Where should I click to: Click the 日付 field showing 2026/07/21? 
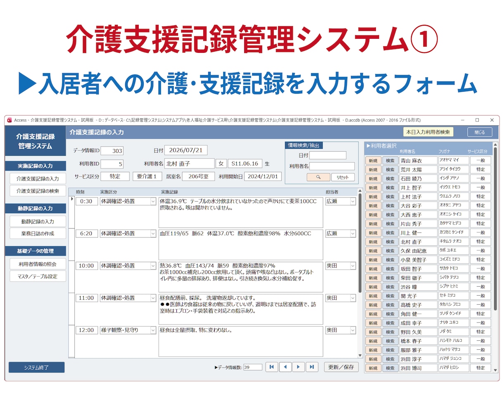(x=186, y=150)
